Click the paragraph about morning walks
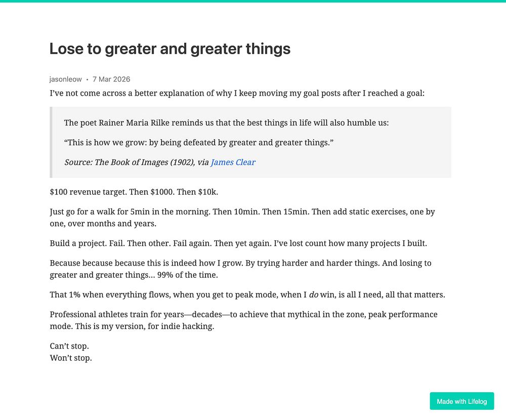This screenshot has height=420, width=506. 242,218
